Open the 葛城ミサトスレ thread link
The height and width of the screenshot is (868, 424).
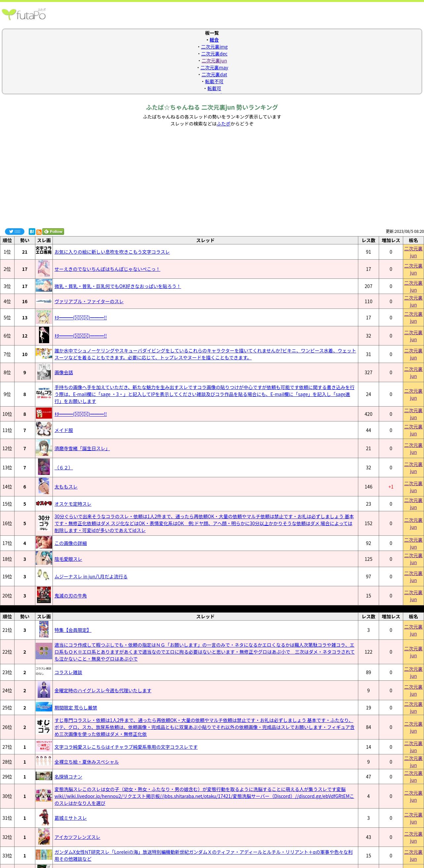(71, 818)
